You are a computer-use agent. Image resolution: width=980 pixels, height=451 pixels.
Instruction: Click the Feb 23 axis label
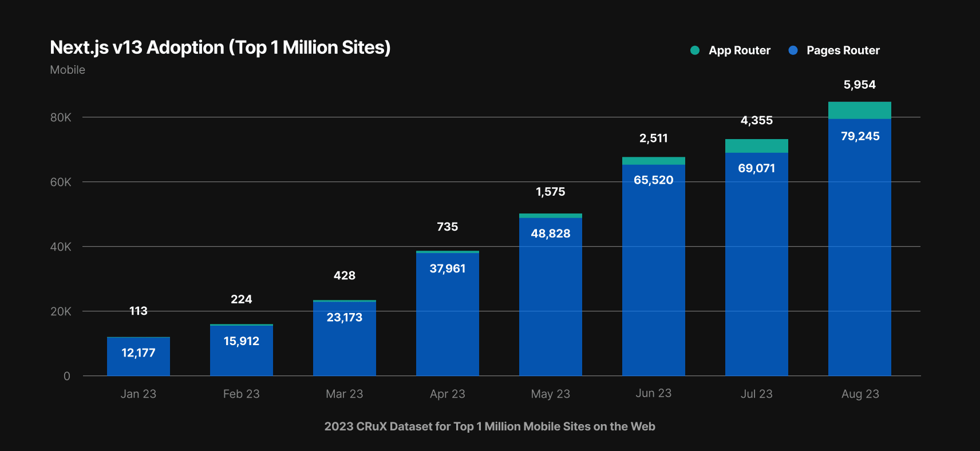pyautogui.click(x=242, y=394)
